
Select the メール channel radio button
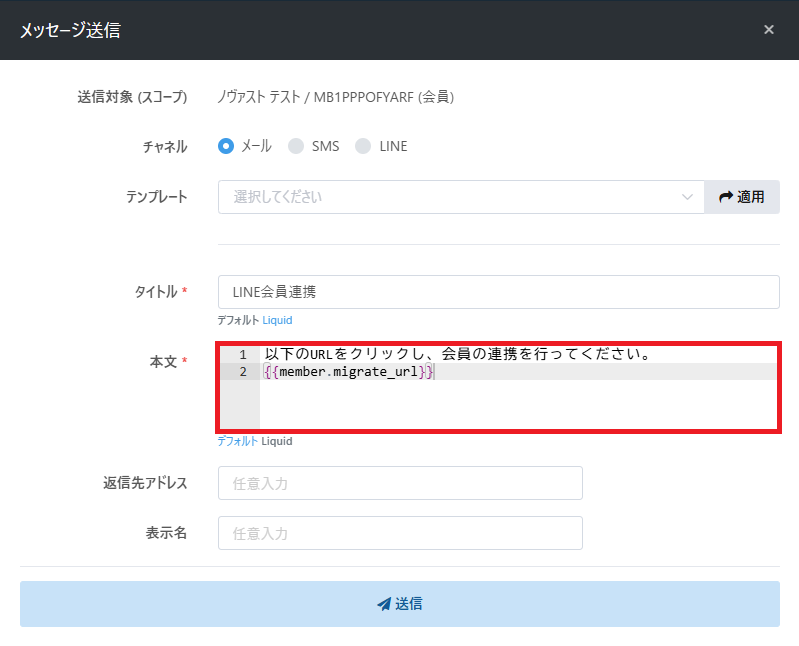pos(226,146)
